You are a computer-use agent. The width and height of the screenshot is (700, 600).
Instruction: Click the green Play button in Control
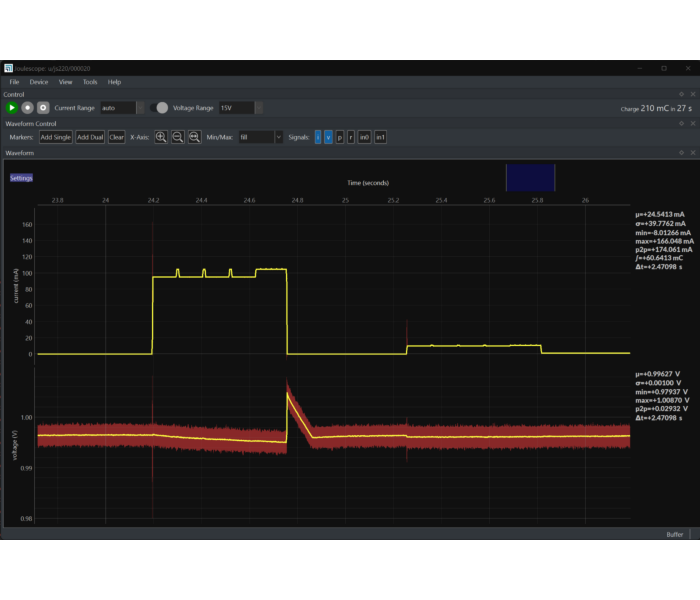(12, 108)
